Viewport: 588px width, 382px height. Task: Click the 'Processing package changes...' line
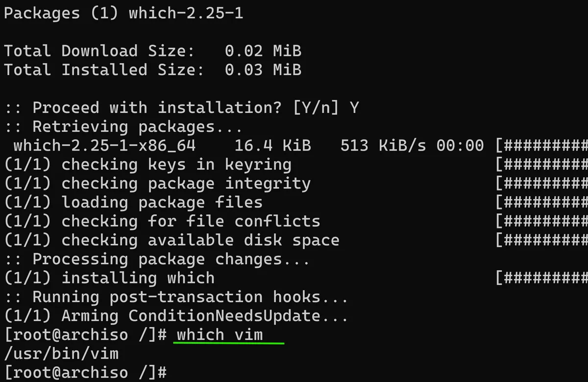pos(157,259)
